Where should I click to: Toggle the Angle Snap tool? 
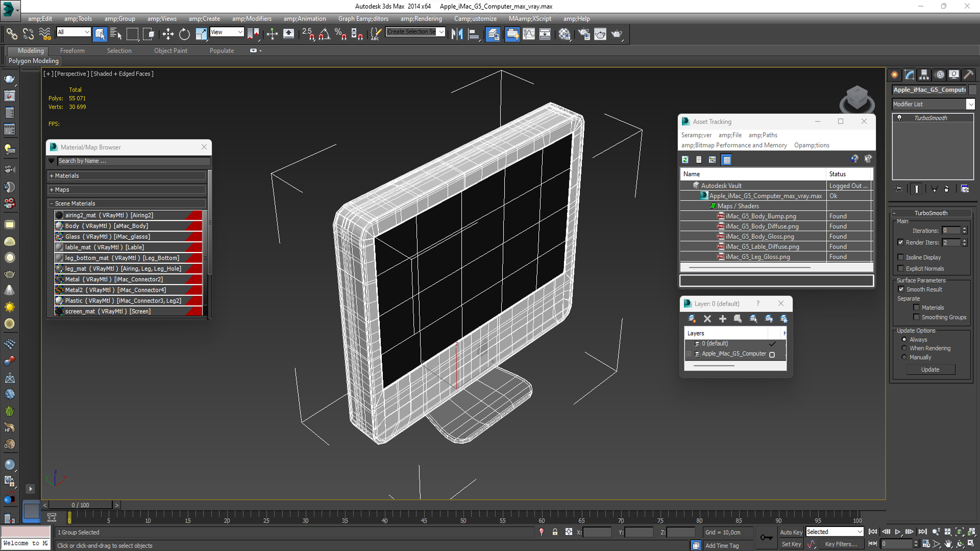[324, 34]
